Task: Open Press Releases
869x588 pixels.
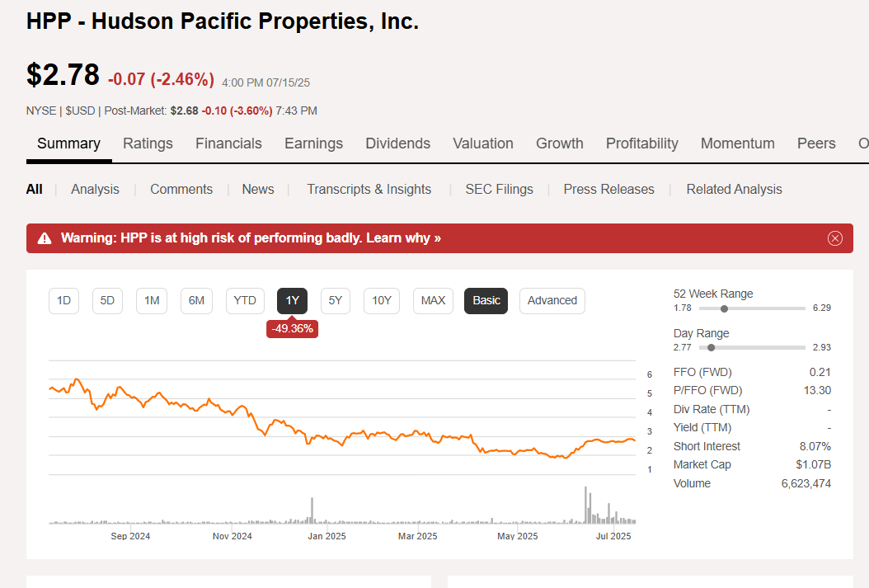Action: click(608, 189)
